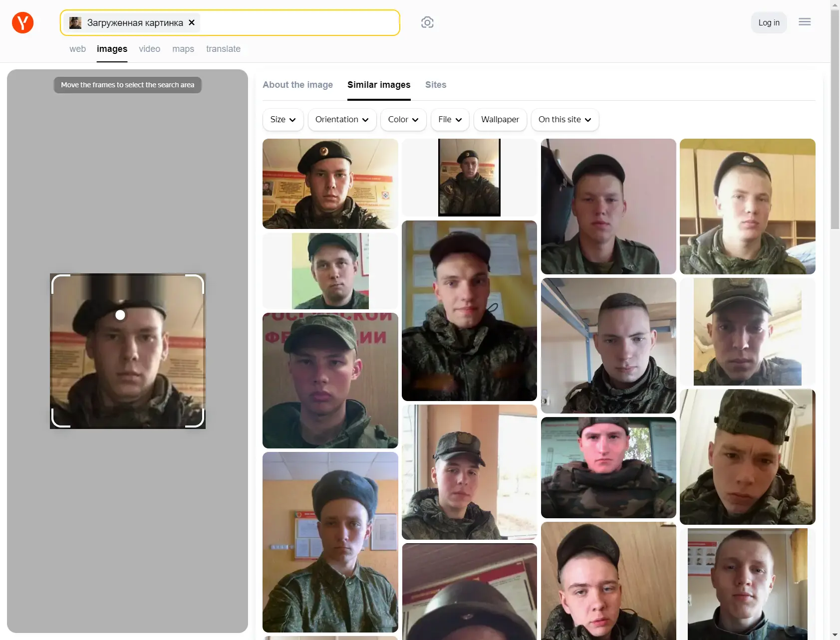Open camera image search icon

[427, 22]
